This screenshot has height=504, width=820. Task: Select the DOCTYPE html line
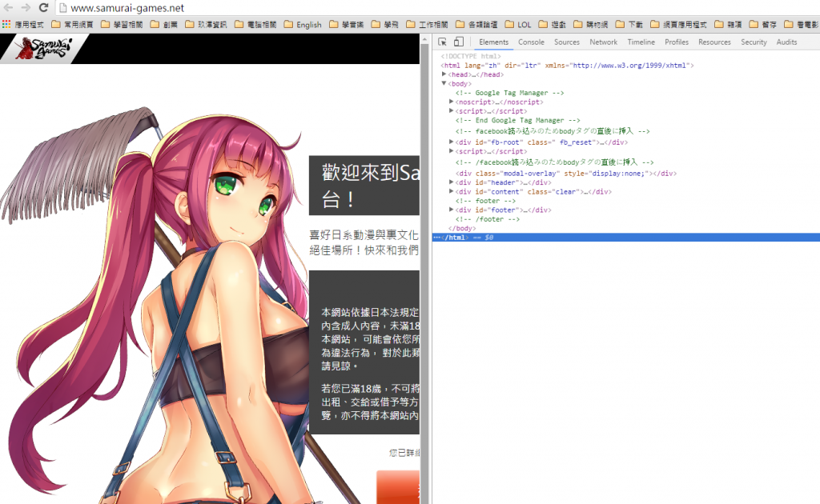pyautogui.click(x=471, y=56)
